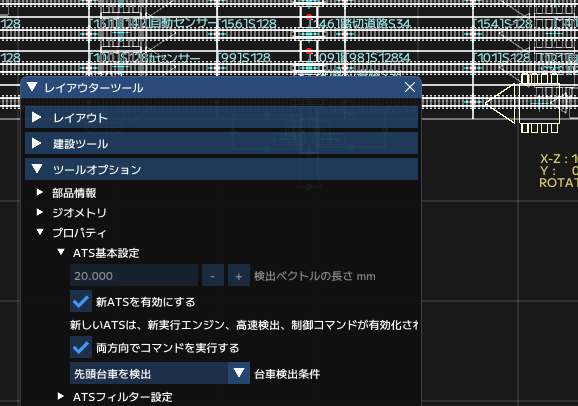578x406 pixels.
Task: Select track piece labeled [101]S128
Action: tap(502, 58)
